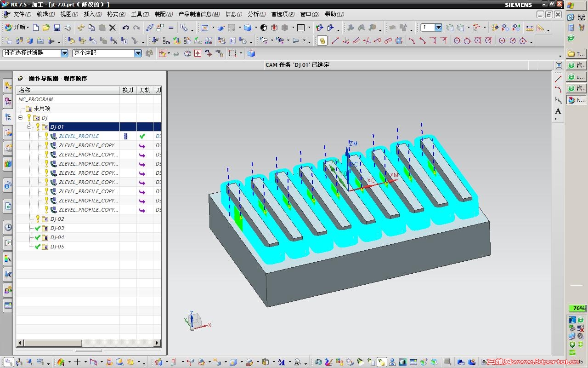
Task: Open the Tools (工具) menu
Action: [140, 14]
